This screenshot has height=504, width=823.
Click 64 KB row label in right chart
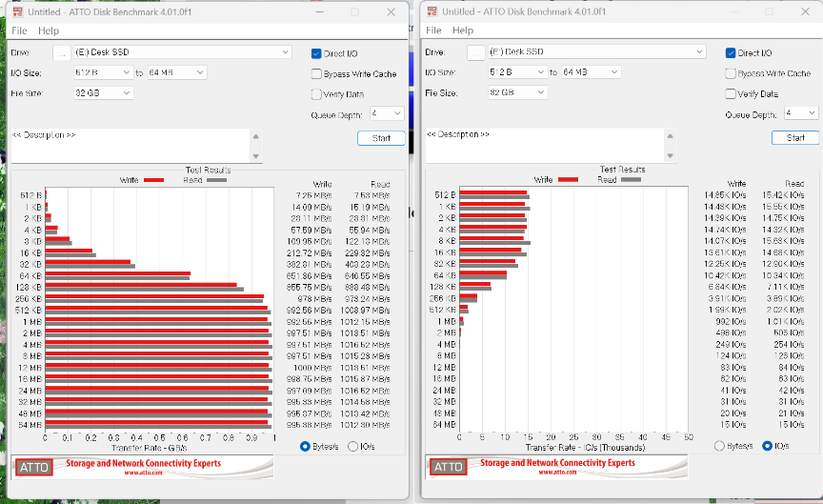point(445,275)
